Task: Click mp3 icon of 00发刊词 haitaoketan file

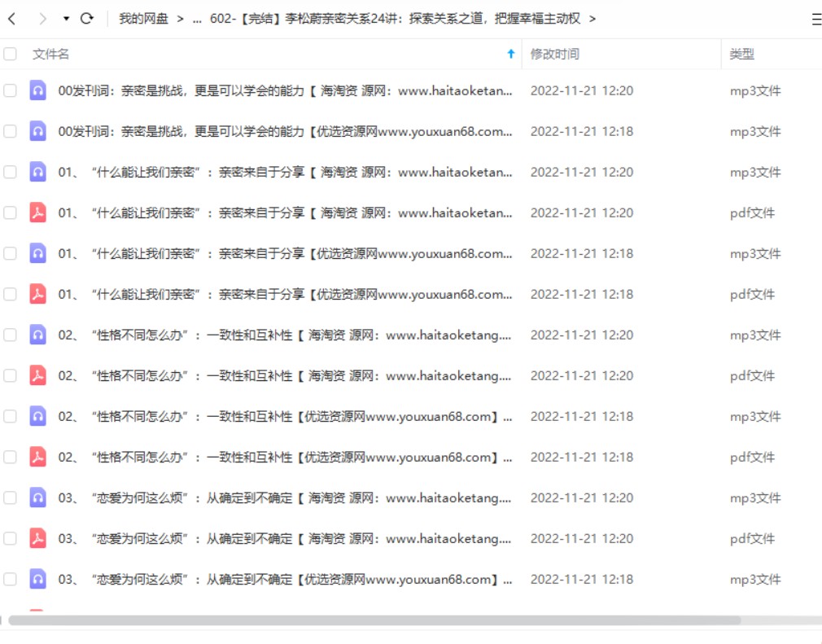Action: point(37,90)
